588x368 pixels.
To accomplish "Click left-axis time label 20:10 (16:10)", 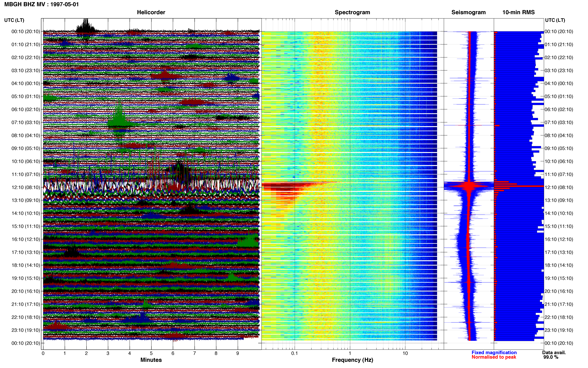I will click(x=26, y=291).
